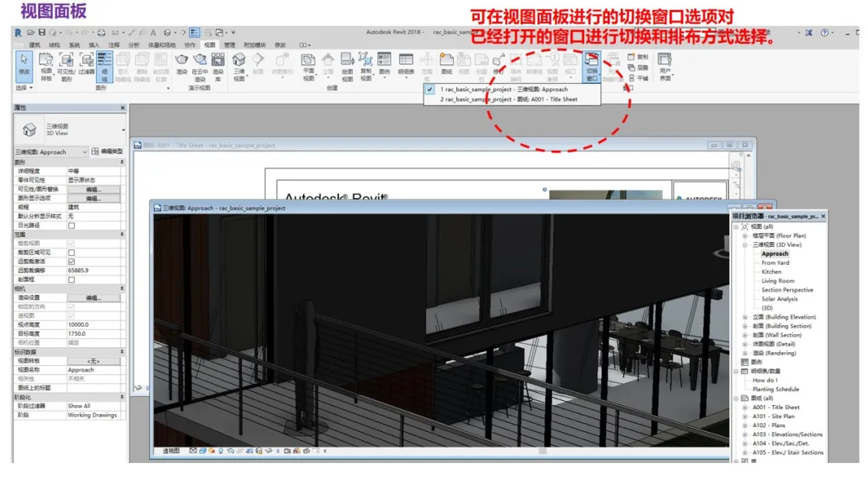Viewport: 868px width, 481px height.
Task: Click 编辑 next to 渲染设置
Action: (92, 298)
